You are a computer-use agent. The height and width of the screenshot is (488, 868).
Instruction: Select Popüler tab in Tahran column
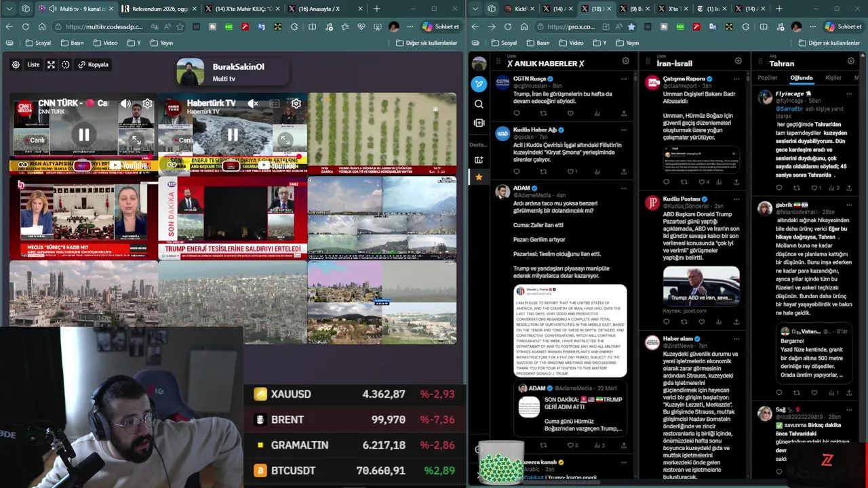(x=768, y=78)
